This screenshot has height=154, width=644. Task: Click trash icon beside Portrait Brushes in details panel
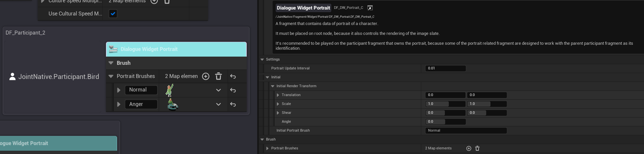(477, 148)
